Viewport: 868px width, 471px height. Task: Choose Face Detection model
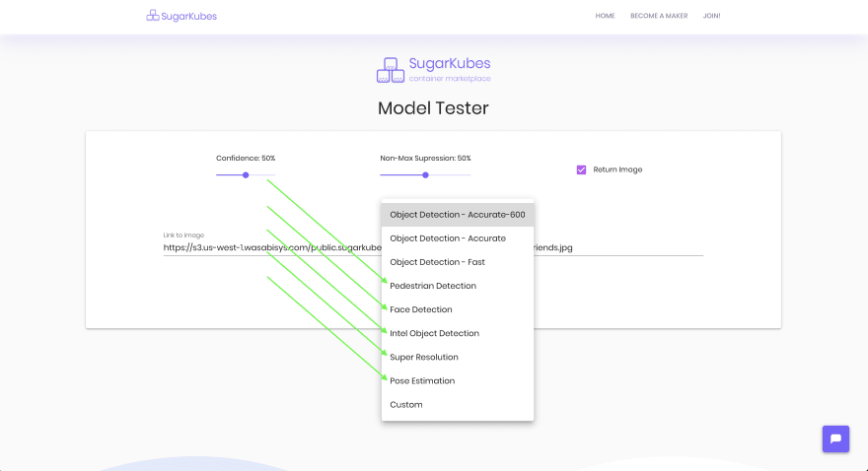pos(458,309)
